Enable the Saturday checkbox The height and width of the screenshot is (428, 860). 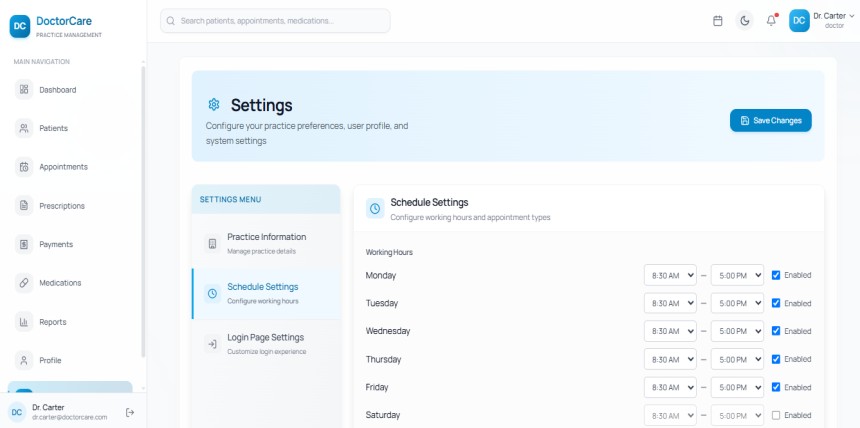pyautogui.click(x=776, y=415)
